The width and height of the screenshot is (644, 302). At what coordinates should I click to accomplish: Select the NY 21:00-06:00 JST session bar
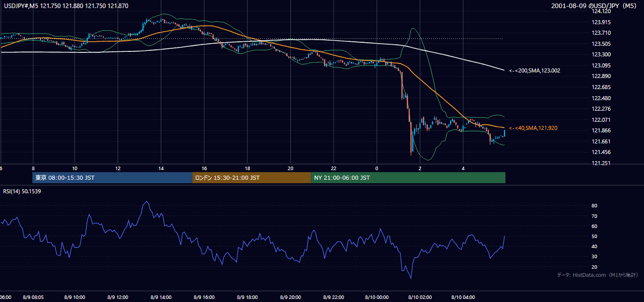[408, 178]
